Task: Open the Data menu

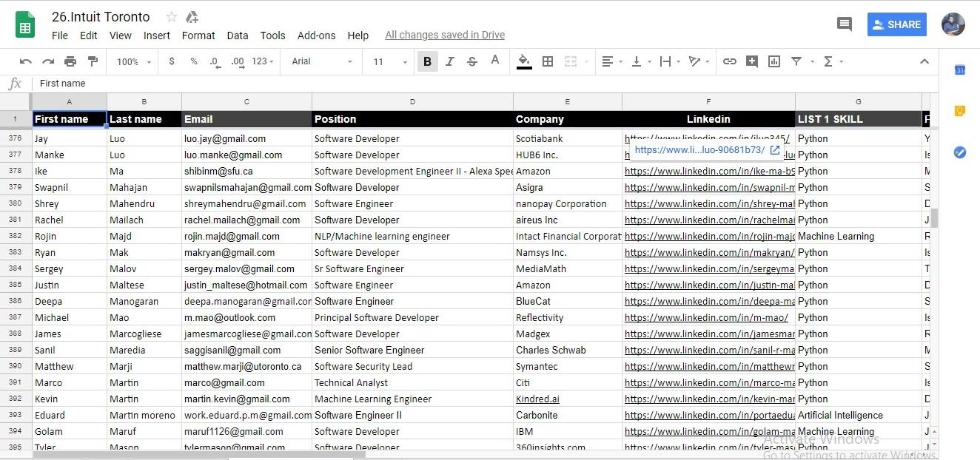Action: [237, 35]
